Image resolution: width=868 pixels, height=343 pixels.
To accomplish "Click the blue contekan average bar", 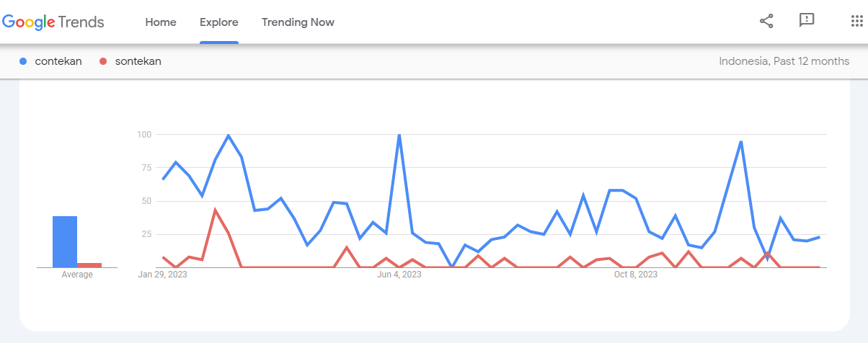I will point(65,241).
